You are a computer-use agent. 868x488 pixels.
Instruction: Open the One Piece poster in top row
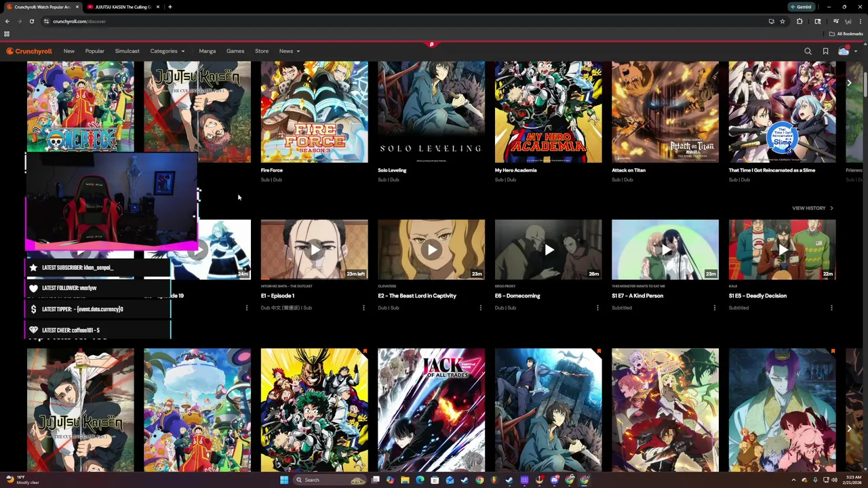click(x=81, y=106)
